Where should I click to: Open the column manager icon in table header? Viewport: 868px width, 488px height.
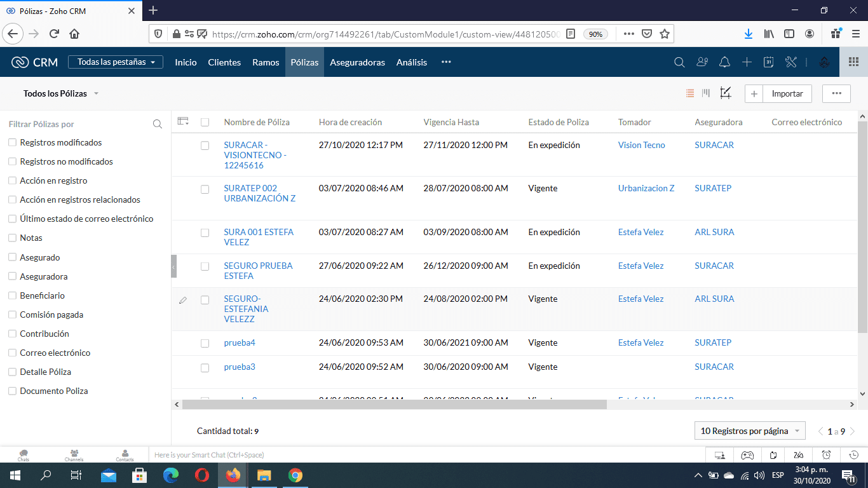pos(184,121)
